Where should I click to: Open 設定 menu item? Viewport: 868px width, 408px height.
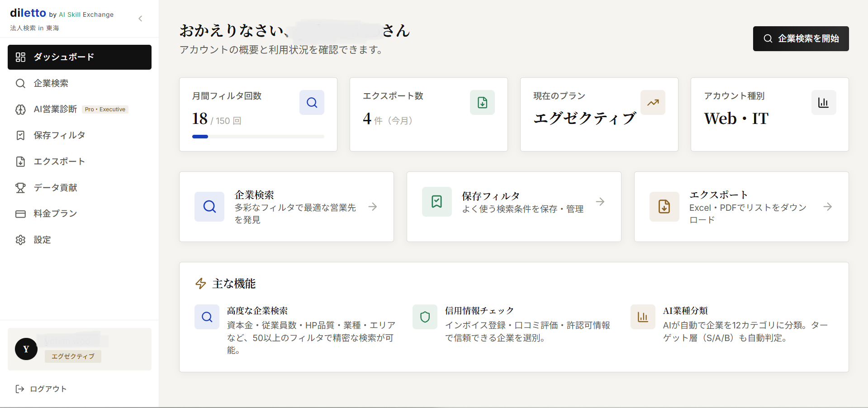pyautogui.click(x=80, y=240)
